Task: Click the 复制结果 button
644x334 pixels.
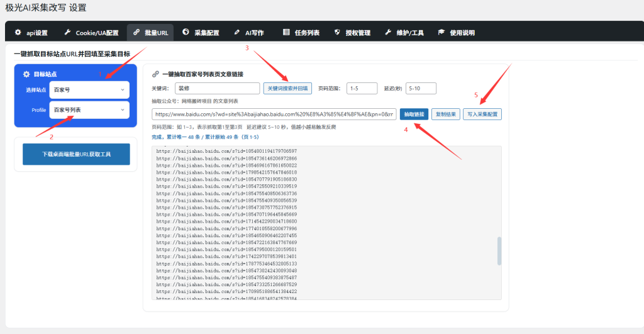Action: [x=446, y=114]
